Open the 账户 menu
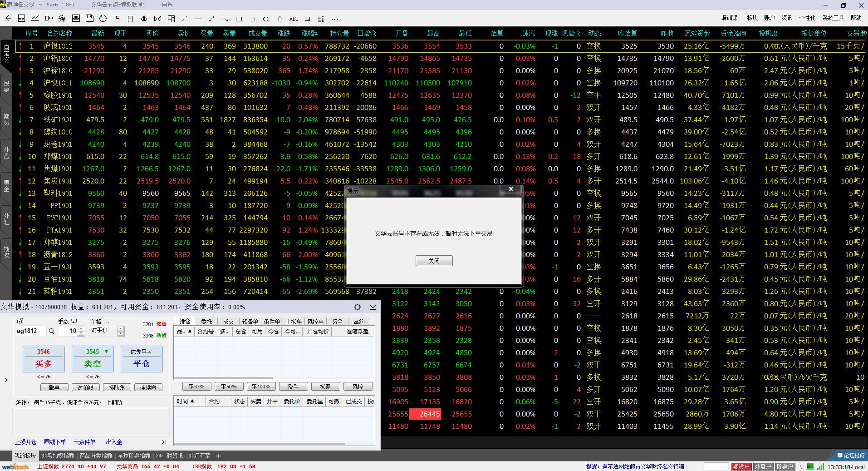Viewport: 868px width, 471px height. click(x=770, y=18)
